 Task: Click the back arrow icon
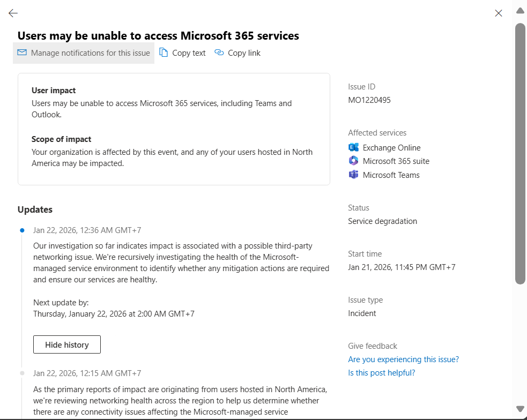tap(13, 13)
